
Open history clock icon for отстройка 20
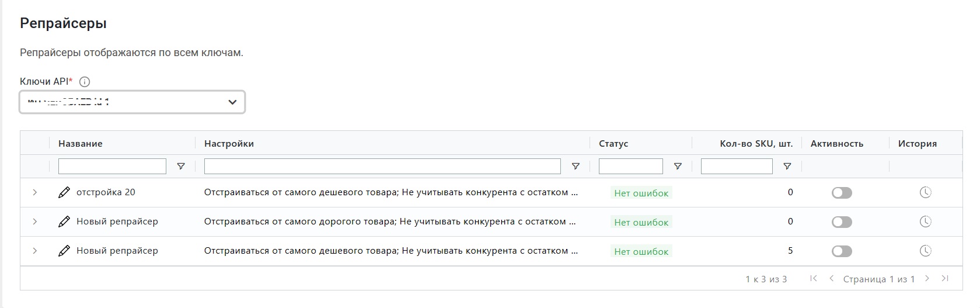(x=925, y=192)
